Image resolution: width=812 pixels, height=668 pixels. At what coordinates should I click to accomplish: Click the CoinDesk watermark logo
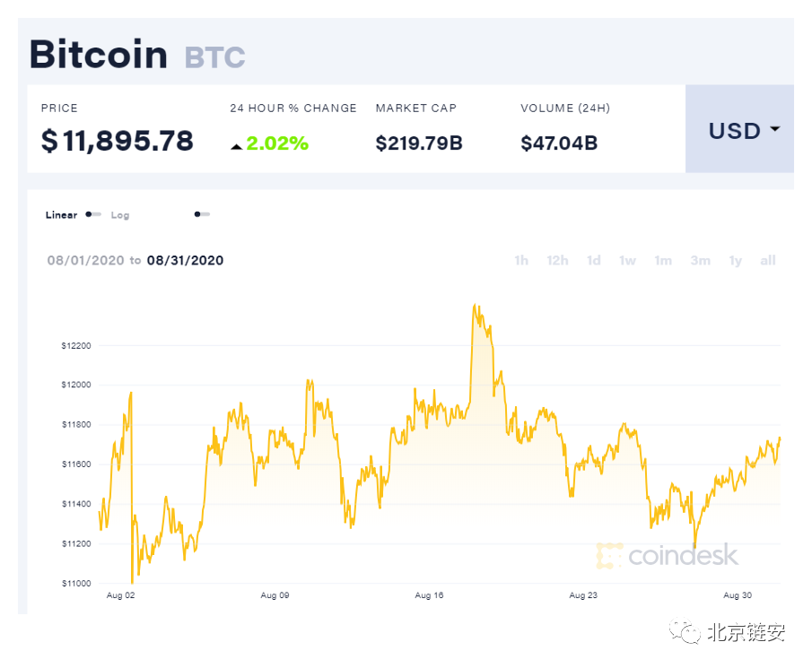point(668,556)
